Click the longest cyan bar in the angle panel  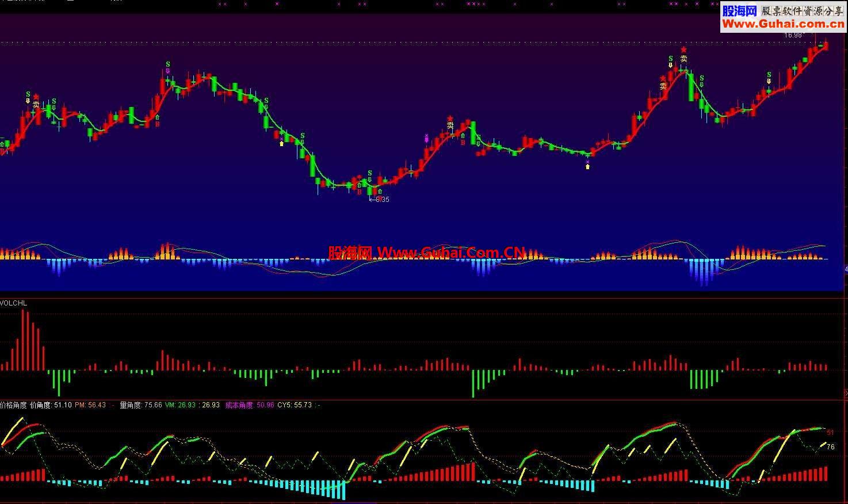343,490
